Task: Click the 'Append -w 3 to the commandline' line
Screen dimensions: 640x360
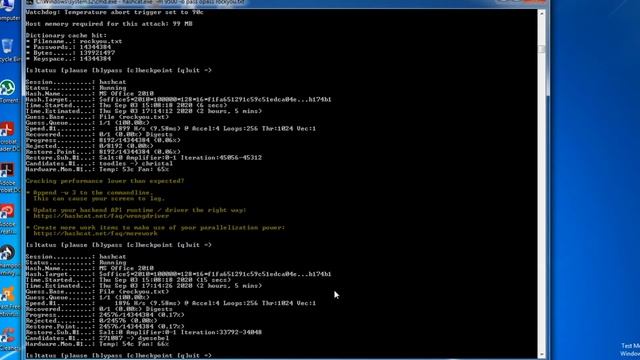Action: [x=89, y=193]
